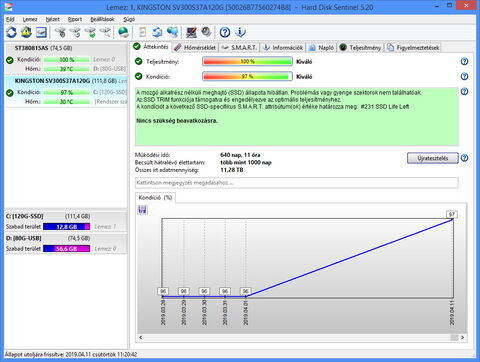Open the Beállítások menu
Viewport: 480px width, 362px height.
tap(102, 19)
